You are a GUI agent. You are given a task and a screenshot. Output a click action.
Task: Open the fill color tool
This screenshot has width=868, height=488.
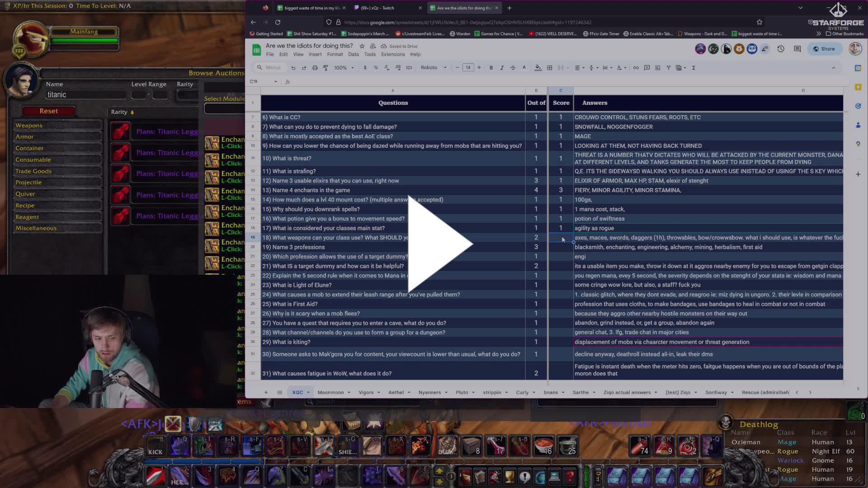(x=538, y=67)
